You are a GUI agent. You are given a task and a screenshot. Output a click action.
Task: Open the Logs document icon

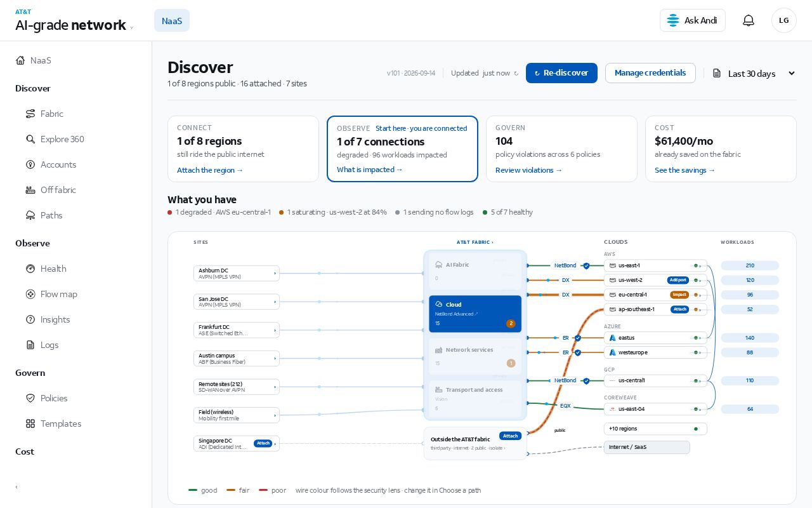[30, 345]
